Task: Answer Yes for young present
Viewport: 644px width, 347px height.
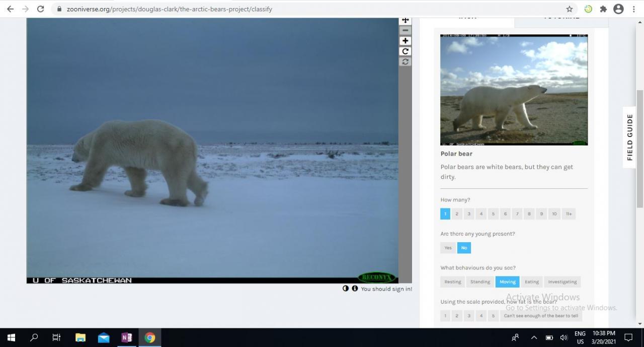Action: point(448,248)
